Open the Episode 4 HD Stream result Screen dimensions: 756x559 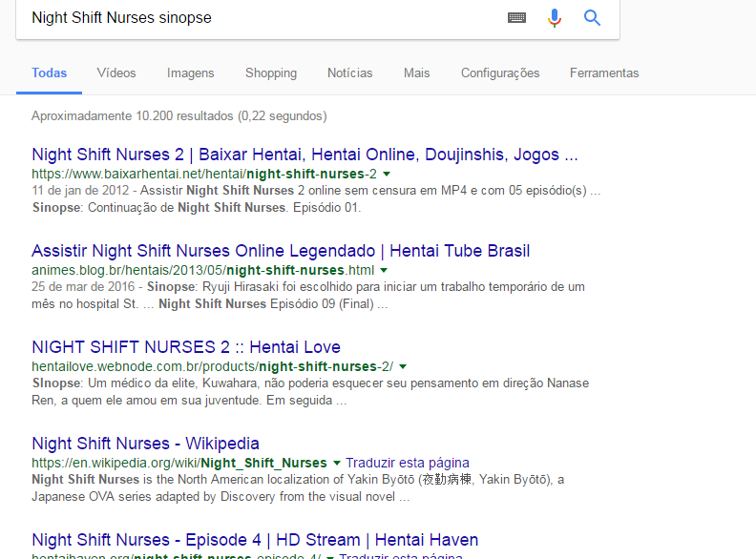255,540
